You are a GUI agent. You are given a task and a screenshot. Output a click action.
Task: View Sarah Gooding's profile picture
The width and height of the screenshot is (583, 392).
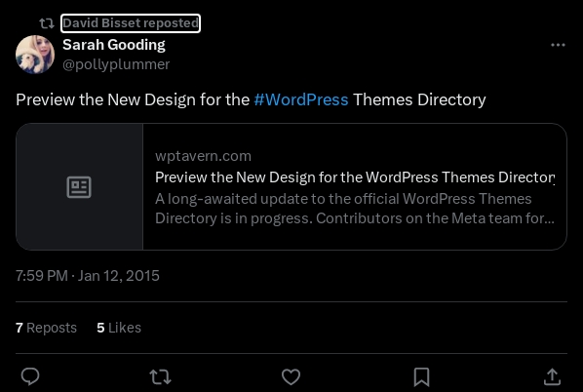pos(35,55)
